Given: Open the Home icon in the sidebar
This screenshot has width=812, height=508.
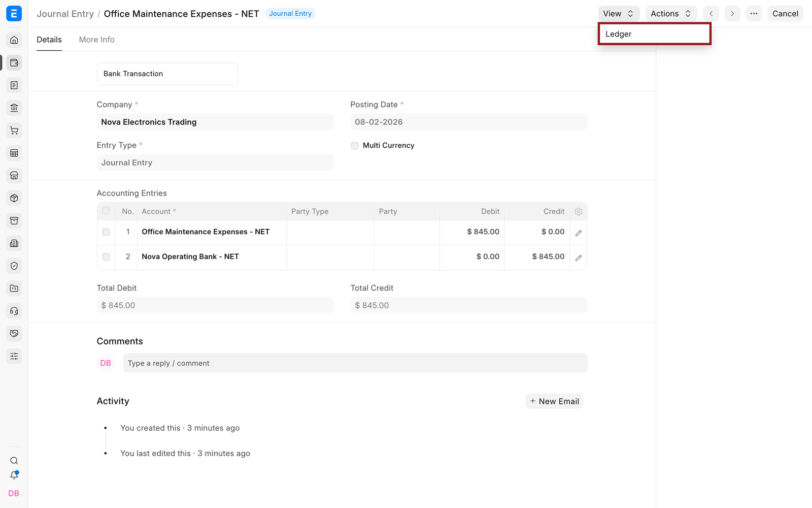Looking at the screenshot, I should 14,40.
